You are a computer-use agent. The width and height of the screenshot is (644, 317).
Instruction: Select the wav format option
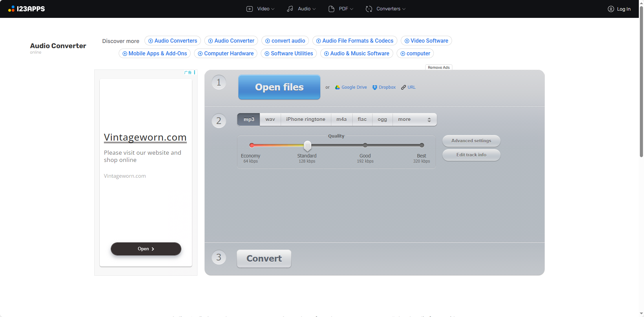click(x=270, y=119)
